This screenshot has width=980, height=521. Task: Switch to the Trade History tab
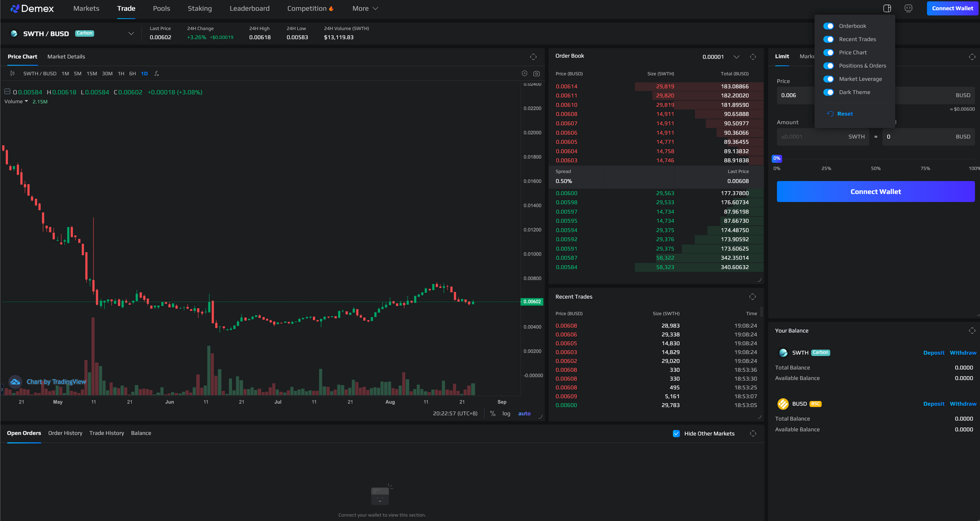pos(107,433)
